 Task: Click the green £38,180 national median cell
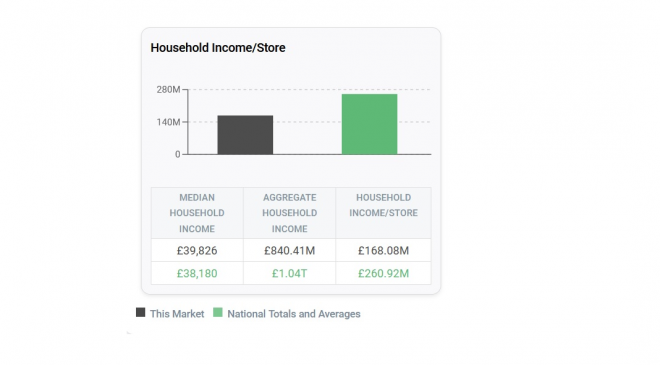(x=197, y=273)
